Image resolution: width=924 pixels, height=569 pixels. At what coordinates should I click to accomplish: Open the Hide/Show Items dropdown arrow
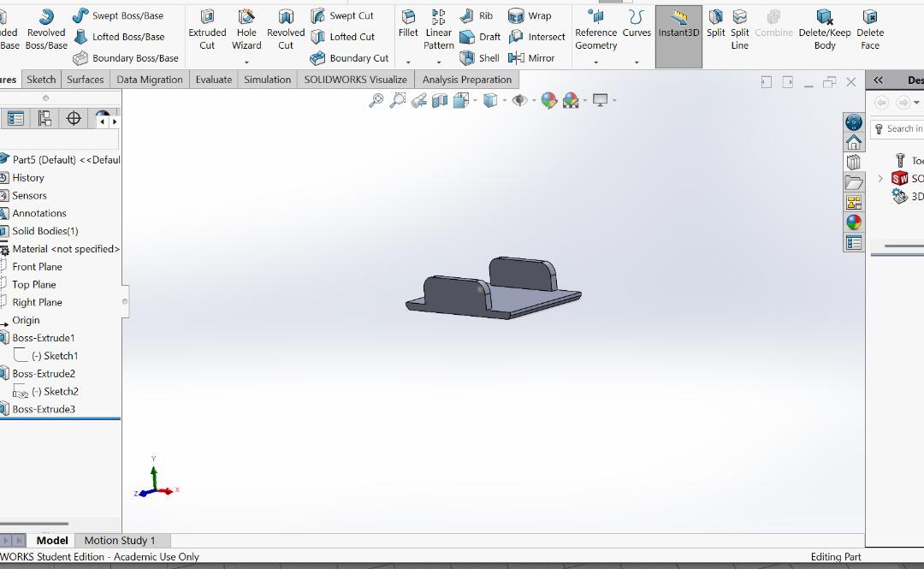pos(534,101)
